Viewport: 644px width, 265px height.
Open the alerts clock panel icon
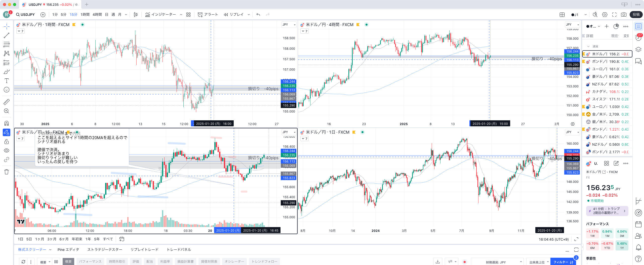pos(638,38)
